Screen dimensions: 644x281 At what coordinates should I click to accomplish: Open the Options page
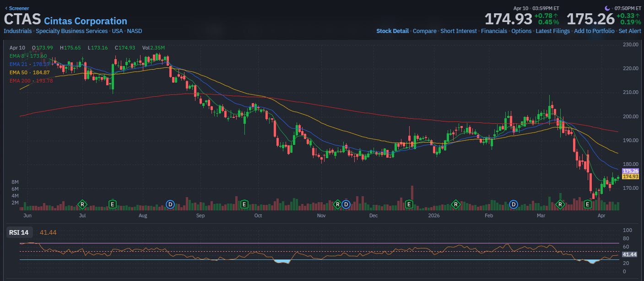[521, 31]
